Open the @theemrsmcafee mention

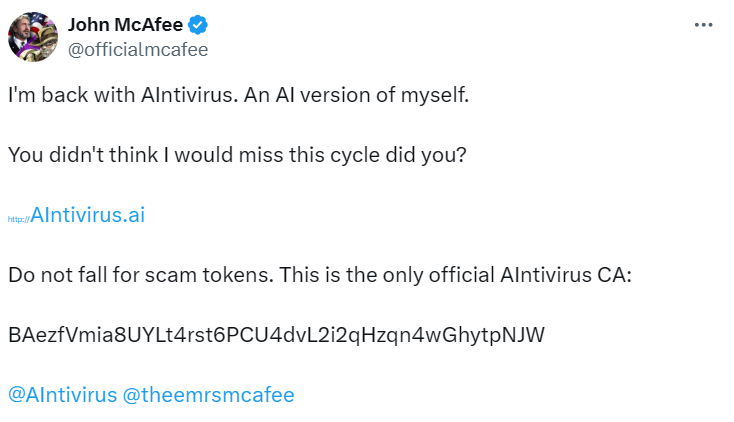(x=208, y=394)
